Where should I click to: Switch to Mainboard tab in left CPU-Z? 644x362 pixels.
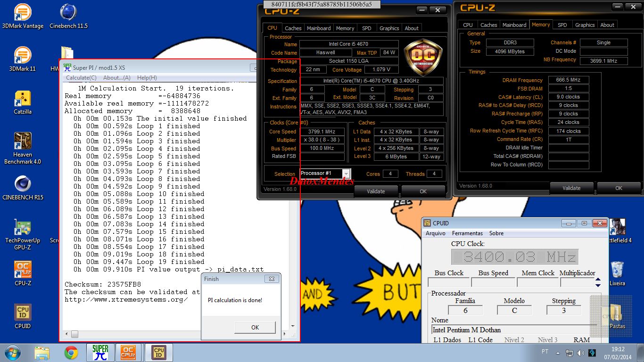click(319, 28)
